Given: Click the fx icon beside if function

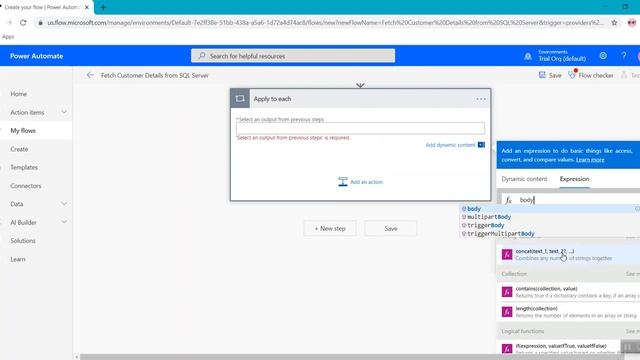Looking at the screenshot, I should click(x=507, y=349).
